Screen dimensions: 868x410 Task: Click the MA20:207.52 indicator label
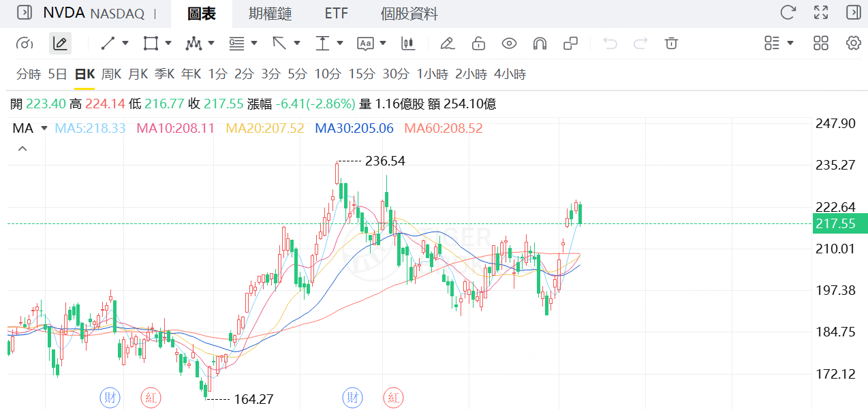coord(265,128)
